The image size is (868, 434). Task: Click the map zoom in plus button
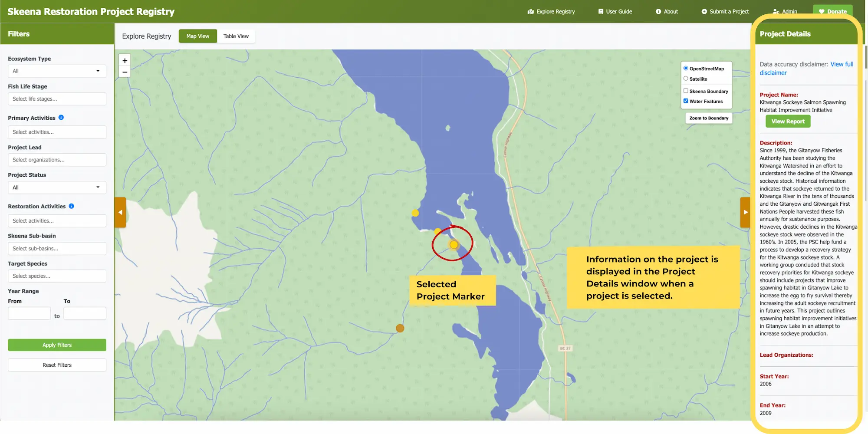pyautogui.click(x=125, y=61)
